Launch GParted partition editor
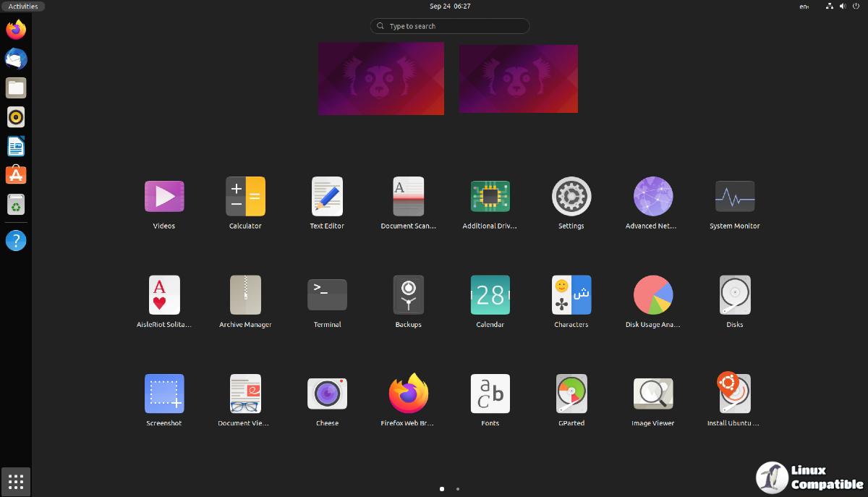 tap(571, 394)
